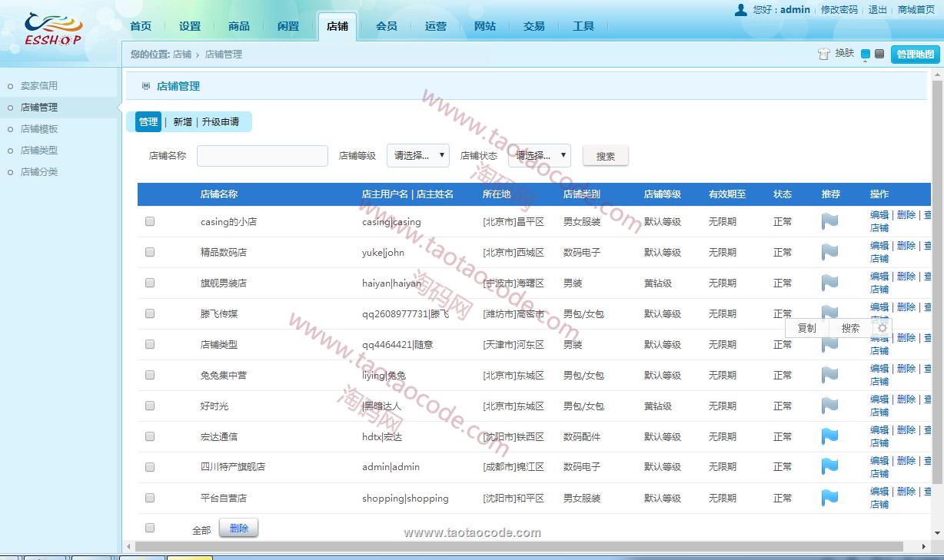Screen dimensions: 944x560
Task: Click recommend flag for 旗舰男装店
Action: click(x=829, y=283)
